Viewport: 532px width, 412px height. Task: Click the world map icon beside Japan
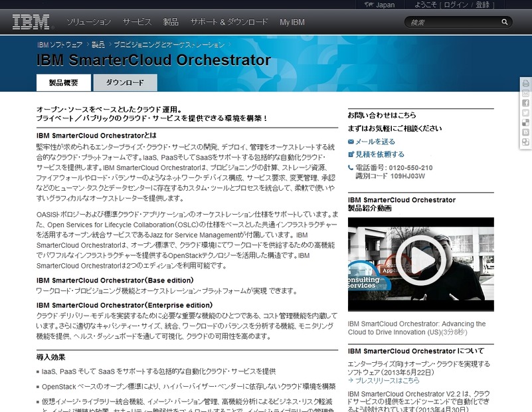(x=369, y=5)
